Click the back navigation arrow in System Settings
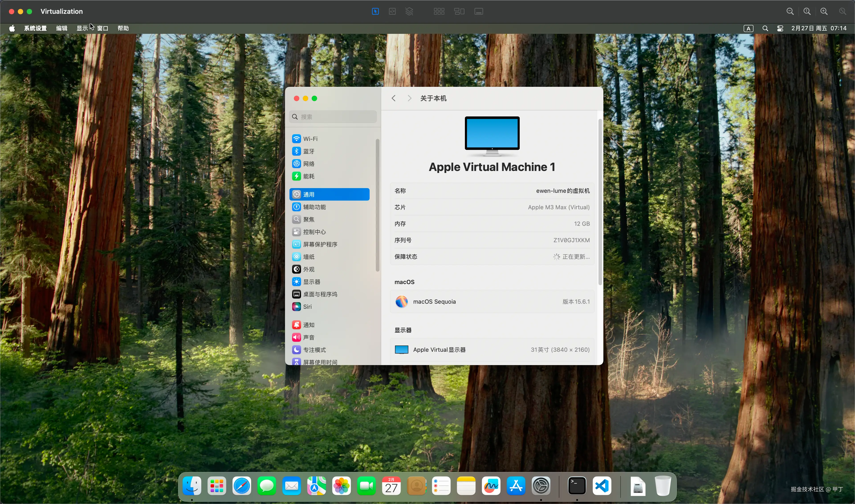Viewport: 855px width, 504px height. click(x=393, y=98)
